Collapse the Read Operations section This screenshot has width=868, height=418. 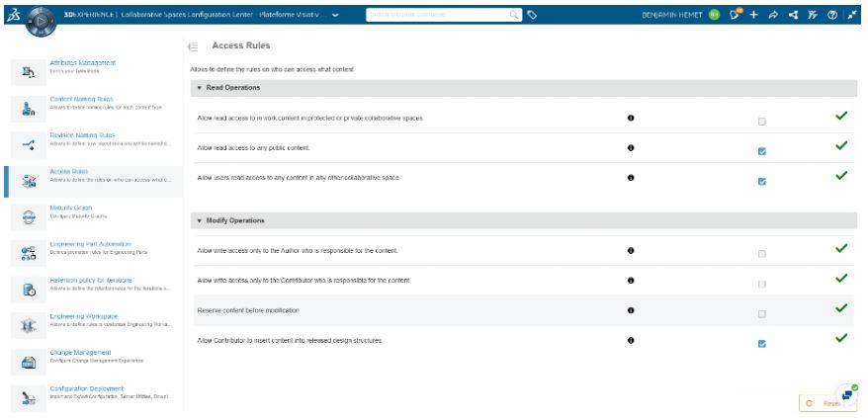point(200,88)
